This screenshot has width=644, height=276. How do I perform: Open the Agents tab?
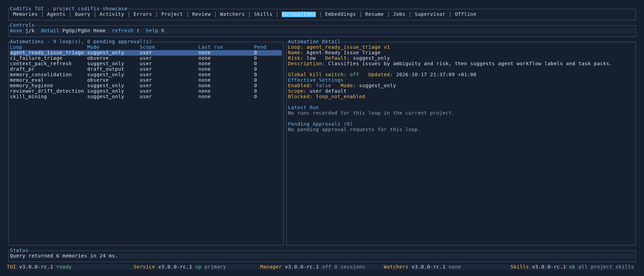56,14
